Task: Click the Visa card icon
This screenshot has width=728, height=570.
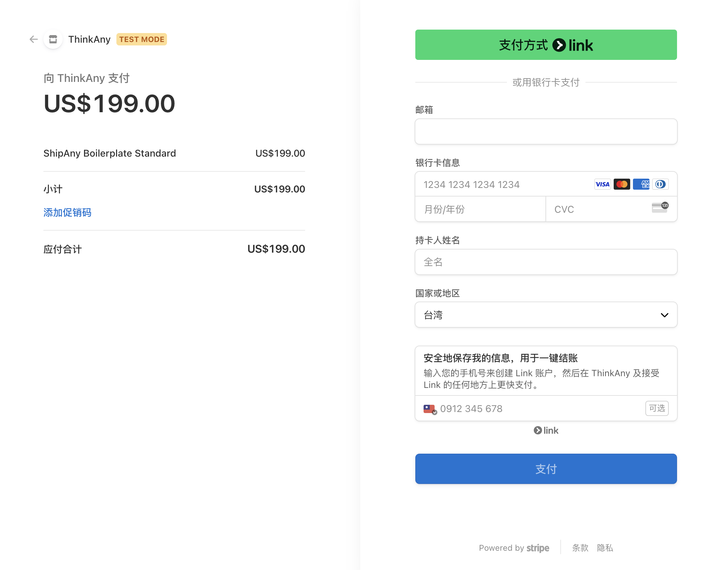Action: point(602,184)
